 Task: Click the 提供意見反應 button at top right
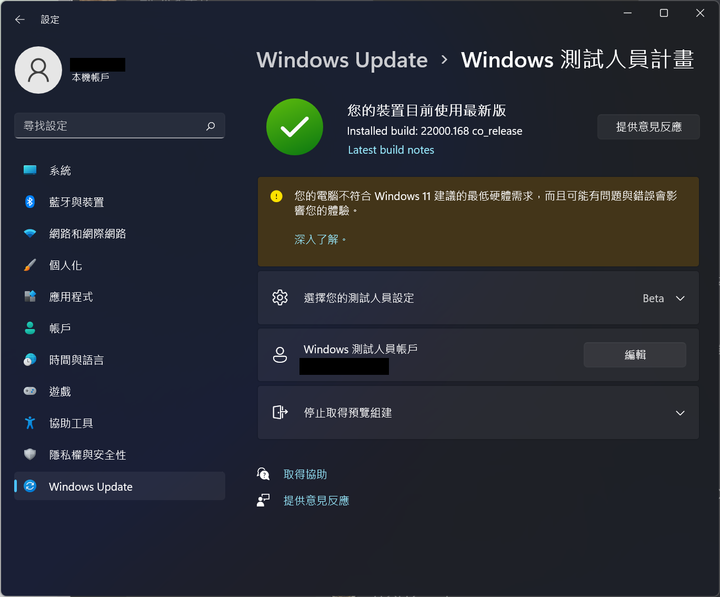(648, 127)
